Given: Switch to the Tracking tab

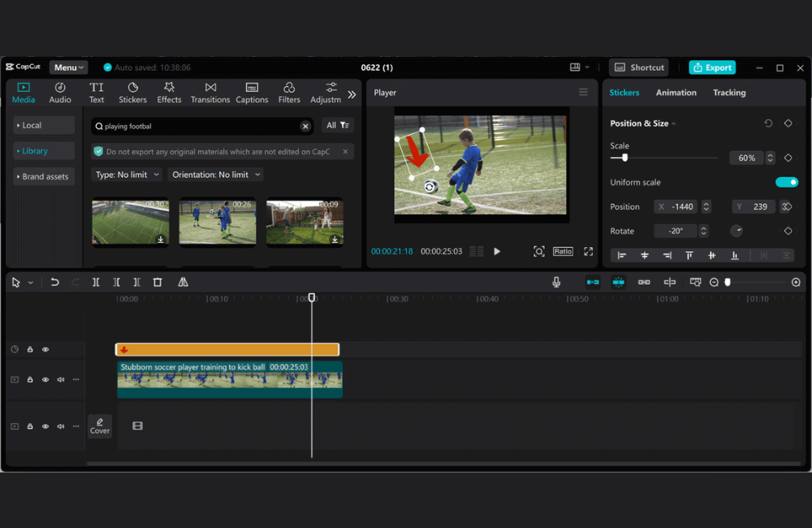Looking at the screenshot, I should click(728, 93).
